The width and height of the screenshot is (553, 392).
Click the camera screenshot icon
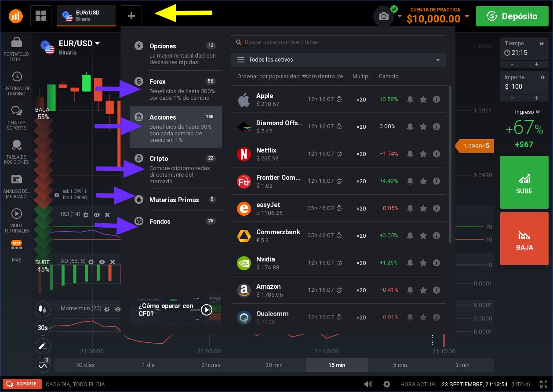(384, 17)
